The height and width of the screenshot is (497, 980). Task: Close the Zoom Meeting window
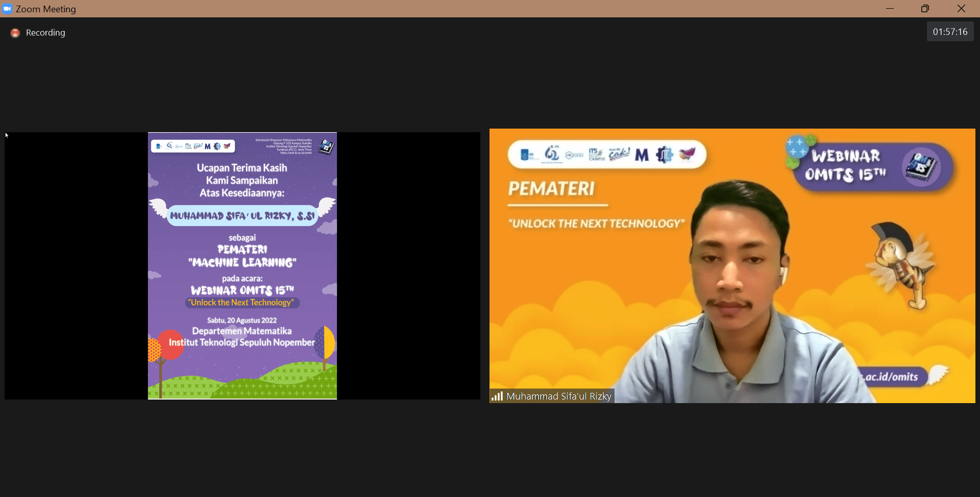[x=961, y=9]
